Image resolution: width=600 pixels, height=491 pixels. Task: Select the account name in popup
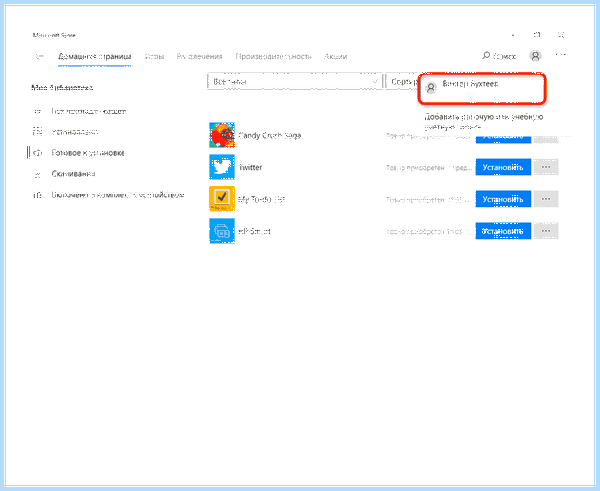[x=470, y=84]
